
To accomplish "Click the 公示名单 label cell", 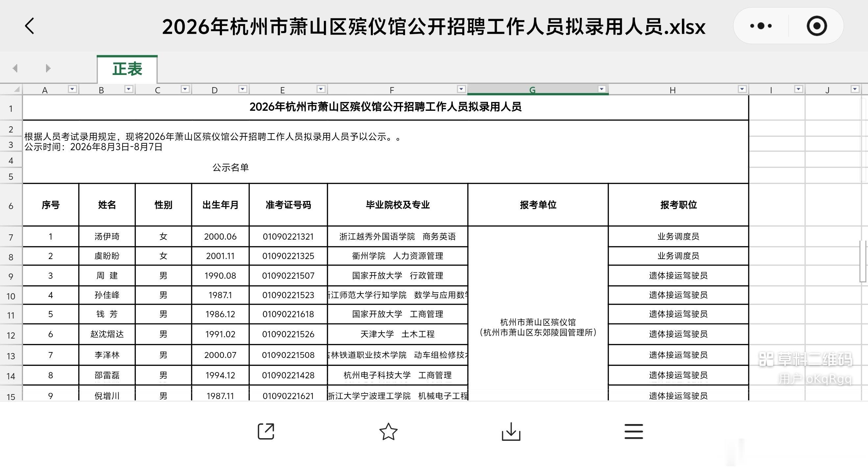I will pos(230,167).
